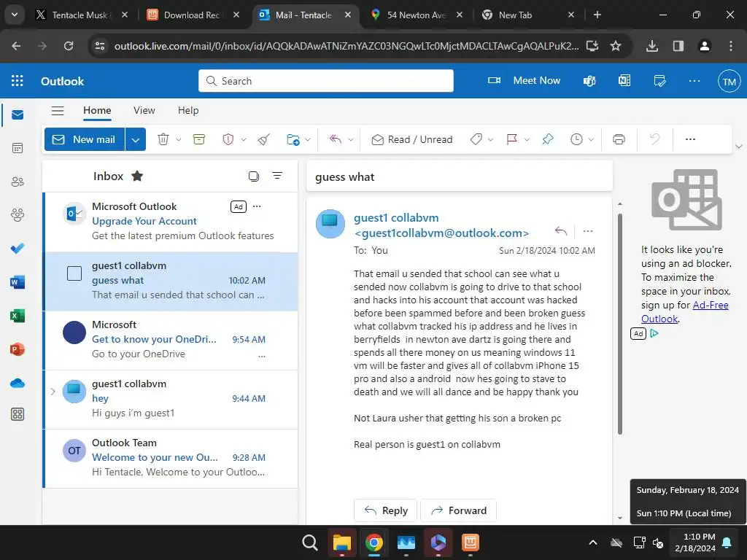Screen dimensions: 747x560
Task: Open Teams chat icon in header
Action: 589,81
